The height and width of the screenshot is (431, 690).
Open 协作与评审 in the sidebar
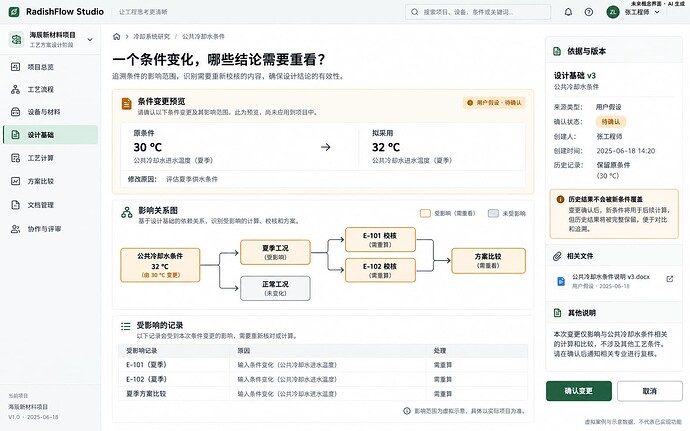coord(50,229)
